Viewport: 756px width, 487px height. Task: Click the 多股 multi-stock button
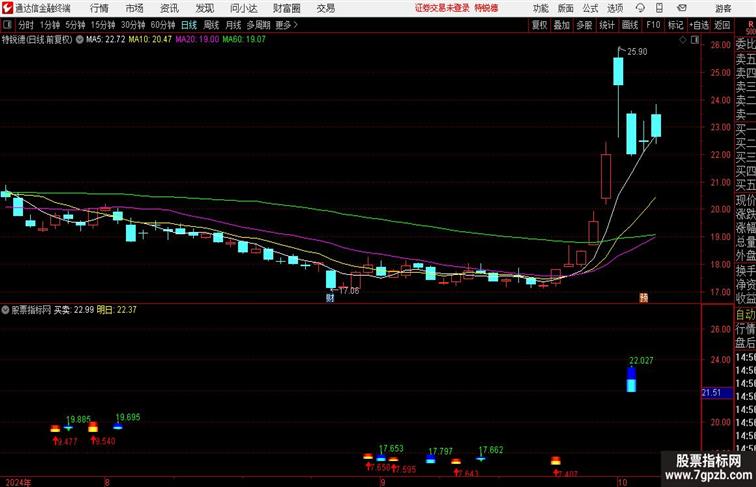coord(584,25)
